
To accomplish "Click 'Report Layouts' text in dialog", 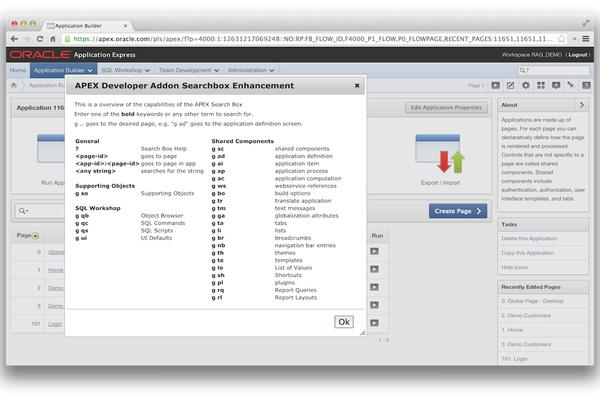I will (x=296, y=297).
